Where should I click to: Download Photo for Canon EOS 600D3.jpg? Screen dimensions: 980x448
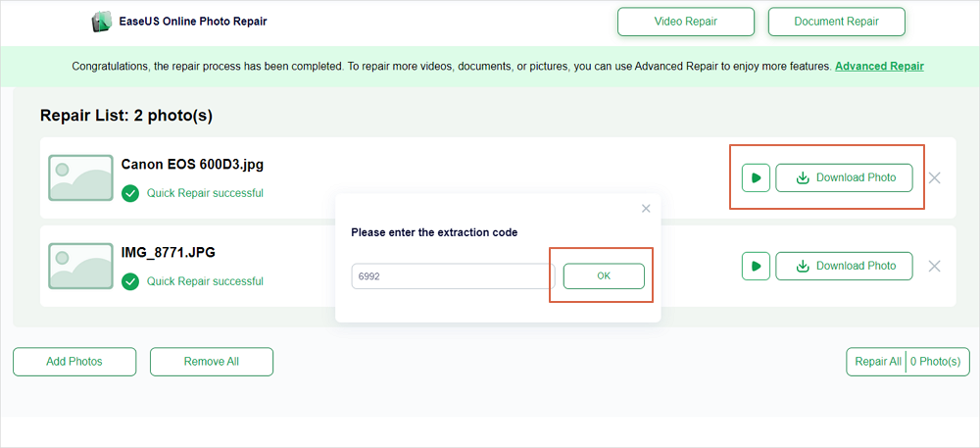click(x=844, y=178)
